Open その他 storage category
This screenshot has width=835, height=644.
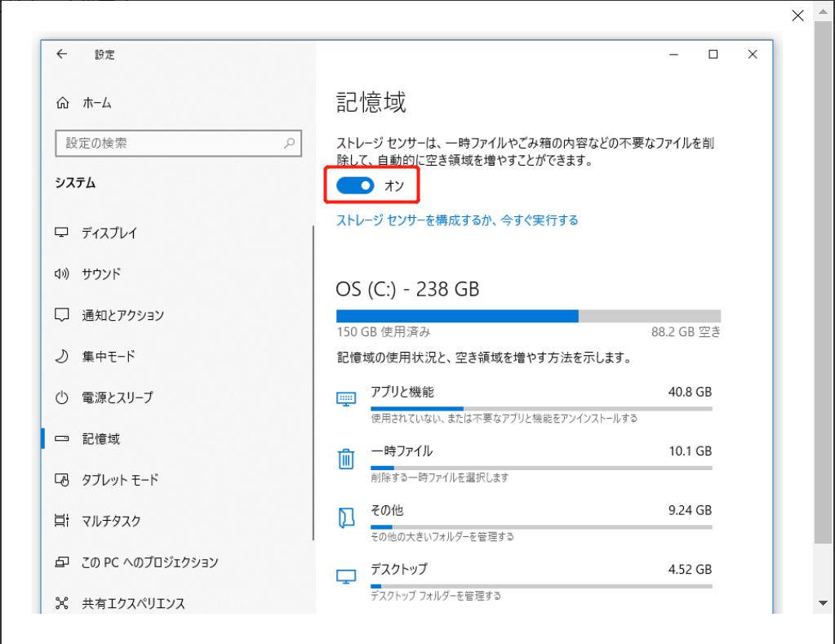524,522
